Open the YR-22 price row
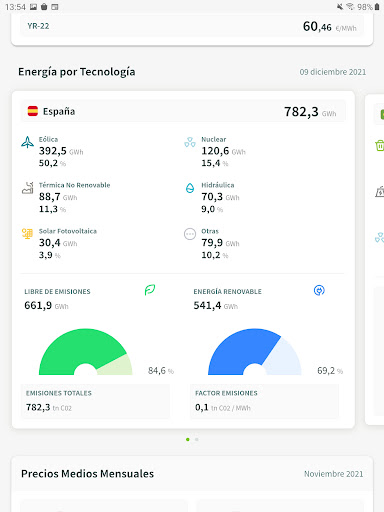 pos(192,26)
